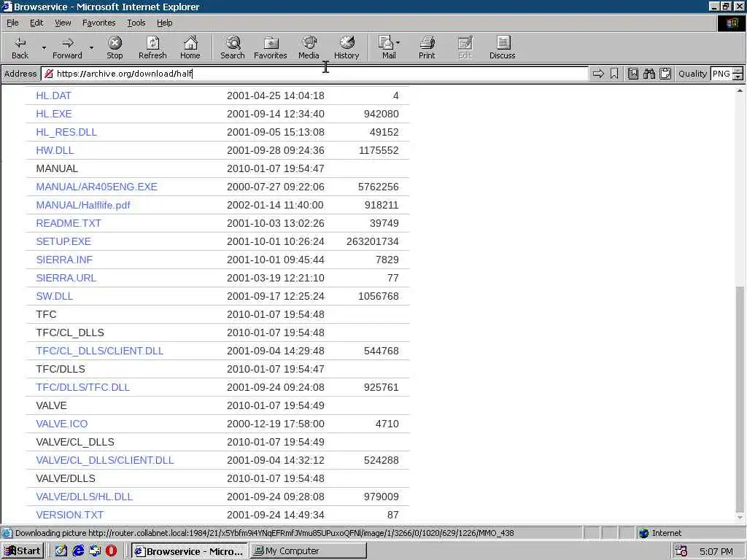Screen dimensions: 747x560
Task: Open TFC/CL_DLLS/CLIENT.DLL link
Action: [x=99, y=351]
